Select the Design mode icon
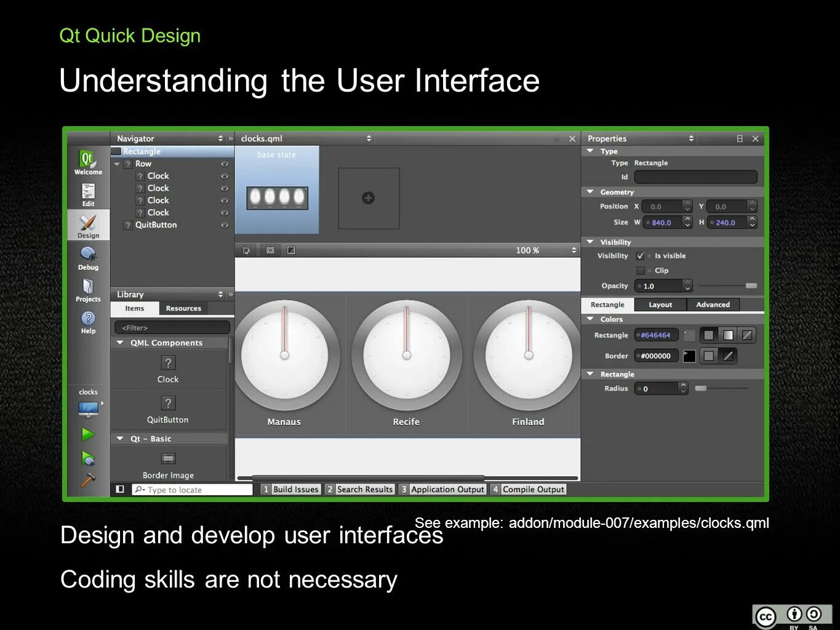This screenshot has height=630, width=840. (x=88, y=226)
